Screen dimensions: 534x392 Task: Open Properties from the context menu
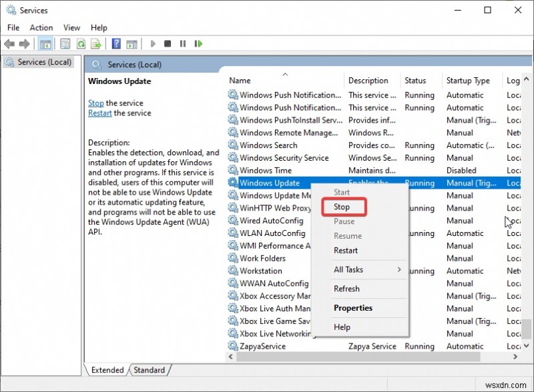359,308
